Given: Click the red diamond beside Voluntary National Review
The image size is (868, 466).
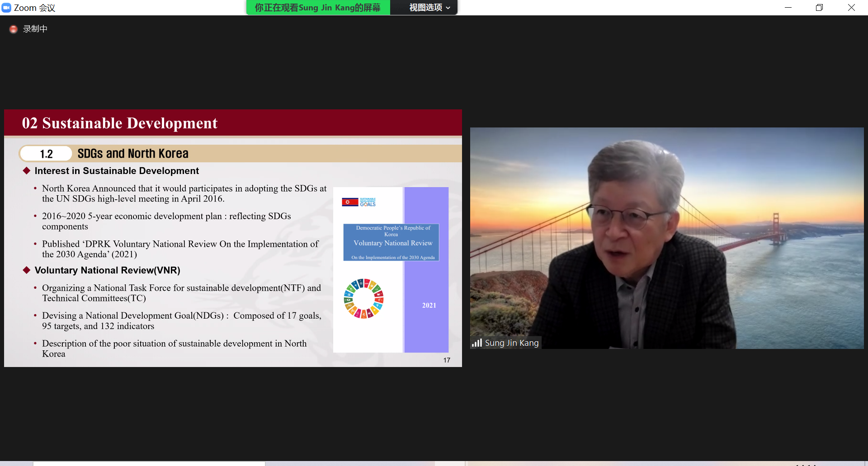Looking at the screenshot, I should (27, 270).
